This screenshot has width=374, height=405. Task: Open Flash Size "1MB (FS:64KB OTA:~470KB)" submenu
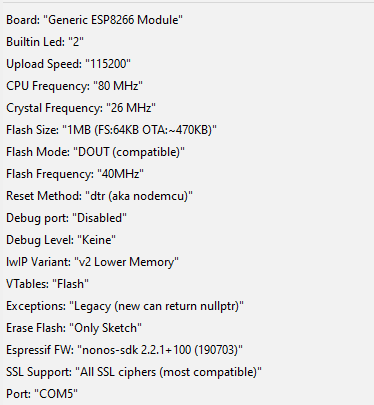(x=187, y=130)
